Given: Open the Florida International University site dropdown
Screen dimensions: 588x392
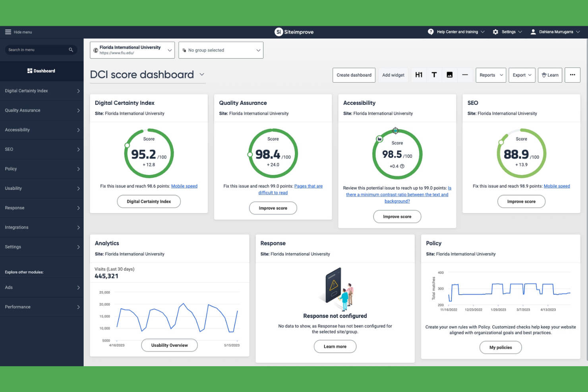Looking at the screenshot, I should coord(132,50).
